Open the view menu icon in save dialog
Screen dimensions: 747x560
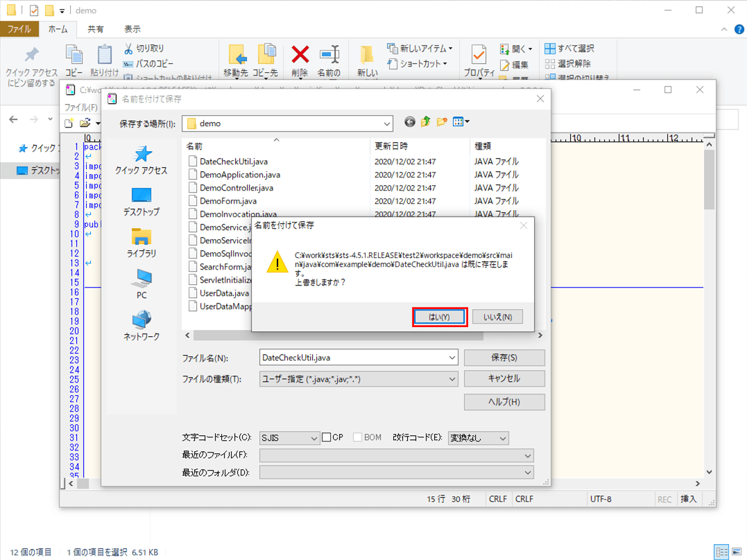click(461, 122)
